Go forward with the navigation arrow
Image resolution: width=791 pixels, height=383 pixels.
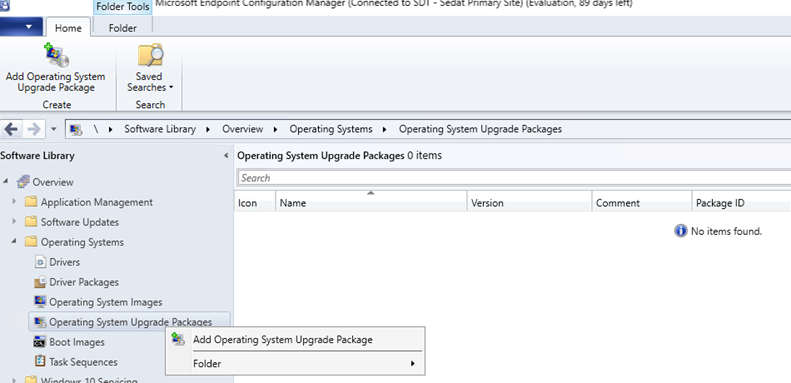(x=34, y=129)
